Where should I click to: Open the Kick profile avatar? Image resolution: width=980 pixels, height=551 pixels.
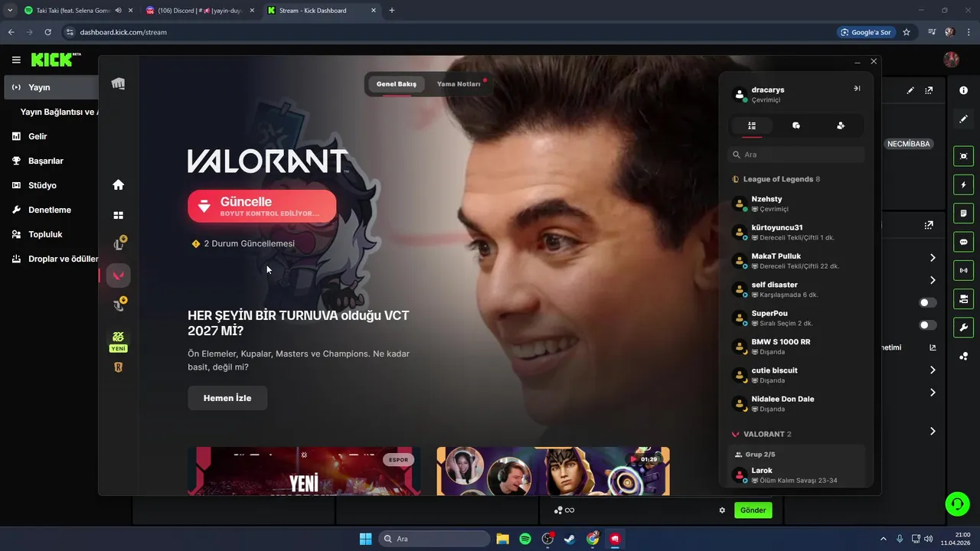pyautogui.click(x=952, y=60)
